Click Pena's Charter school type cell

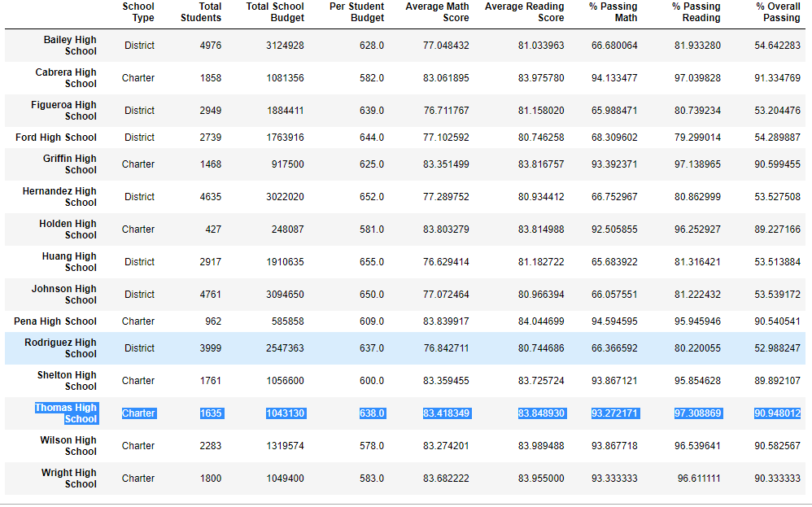tap(138, 321)
